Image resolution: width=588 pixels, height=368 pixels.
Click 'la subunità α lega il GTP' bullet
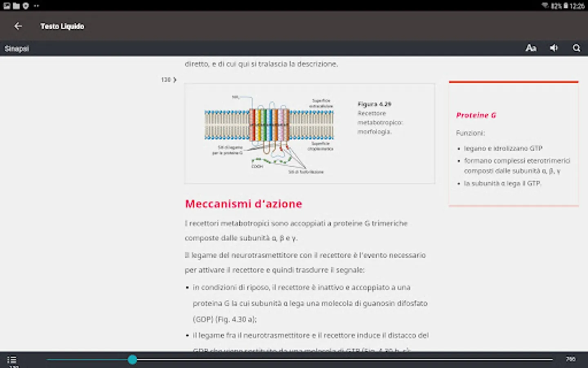pyautogui.click(x=502, y=184)
